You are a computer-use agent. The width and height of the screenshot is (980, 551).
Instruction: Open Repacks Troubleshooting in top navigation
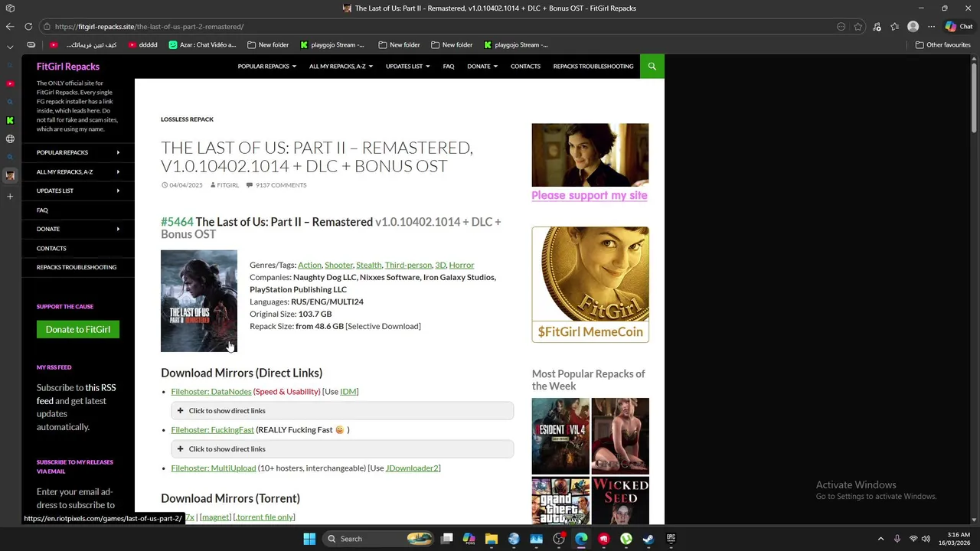pyautogui.click(x=593, y=67)
